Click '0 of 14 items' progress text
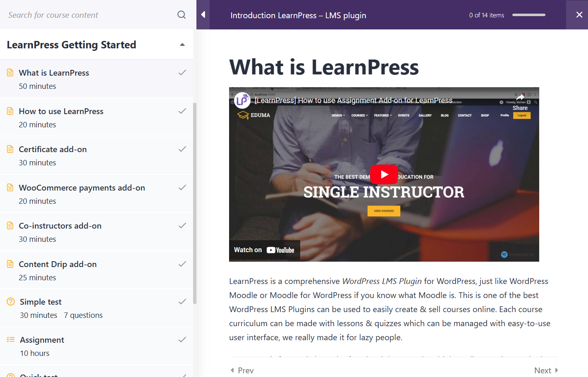The width and height of the screenshot is (588, 377). click(x=487, y=15)
